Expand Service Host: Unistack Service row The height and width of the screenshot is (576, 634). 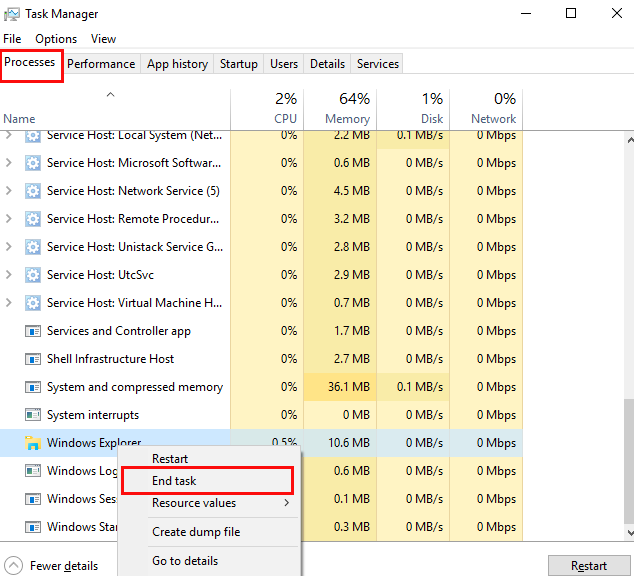pyautogui.click(x=8, y=246)
